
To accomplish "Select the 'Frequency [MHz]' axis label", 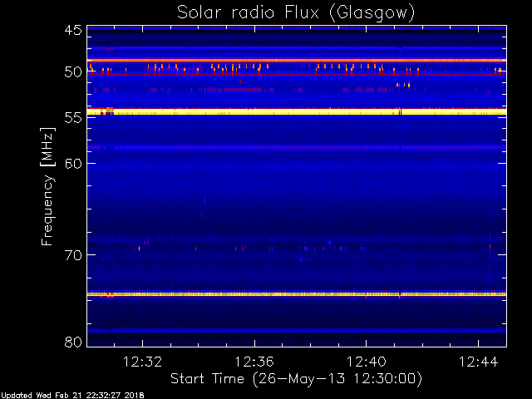I will click(47, 186).
